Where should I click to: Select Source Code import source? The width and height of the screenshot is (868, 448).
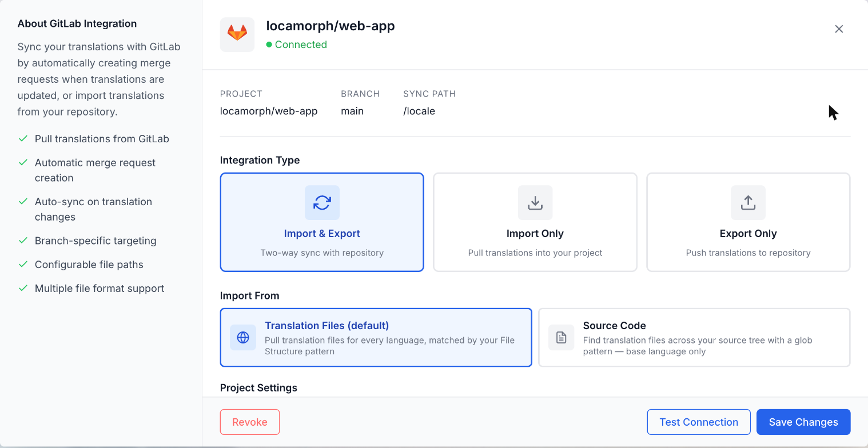pyautogui.click(x=694, y=337)
